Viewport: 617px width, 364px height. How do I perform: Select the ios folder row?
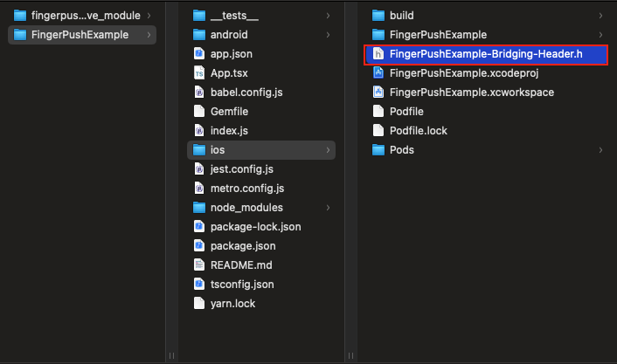[x=262, y=150]
